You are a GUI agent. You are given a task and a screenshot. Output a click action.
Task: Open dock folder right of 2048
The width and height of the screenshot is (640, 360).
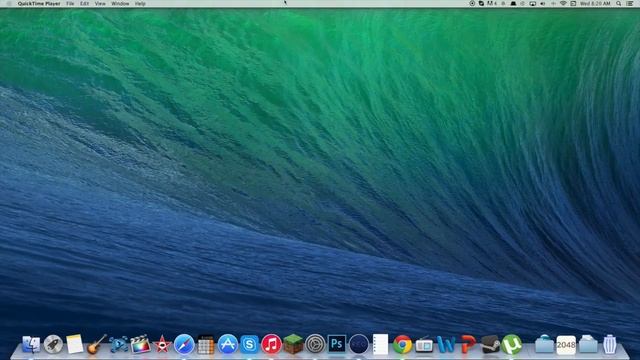pos(588,344)
